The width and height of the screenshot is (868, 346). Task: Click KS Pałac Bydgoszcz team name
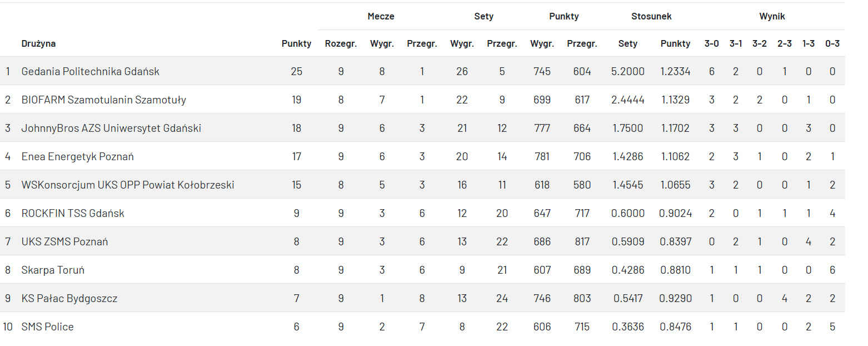click(x=69, y=298)
